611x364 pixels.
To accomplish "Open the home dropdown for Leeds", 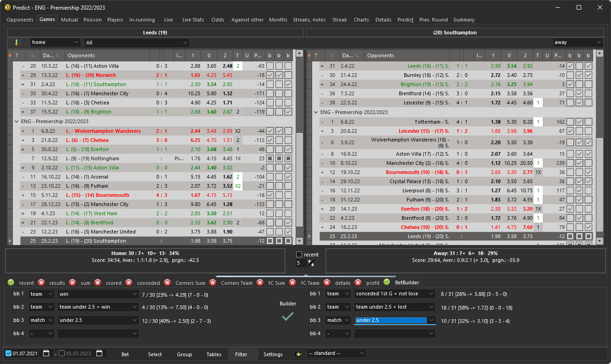I will tap(55, 42).
